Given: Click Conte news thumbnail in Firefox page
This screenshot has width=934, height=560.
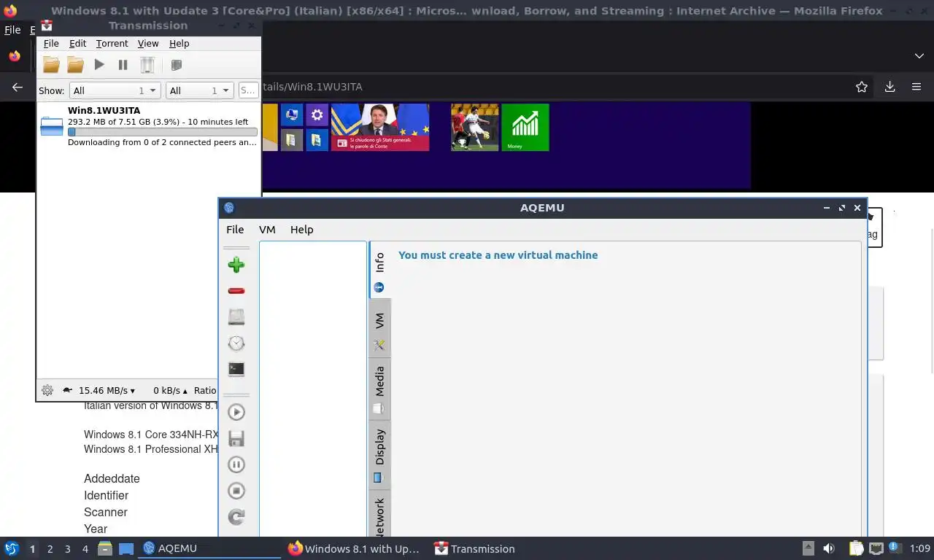Looking at the screenshot, I should [380, 127].
